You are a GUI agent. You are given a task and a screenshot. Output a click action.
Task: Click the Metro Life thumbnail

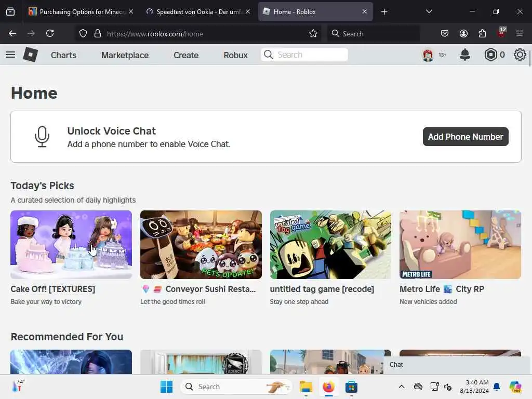460,245
